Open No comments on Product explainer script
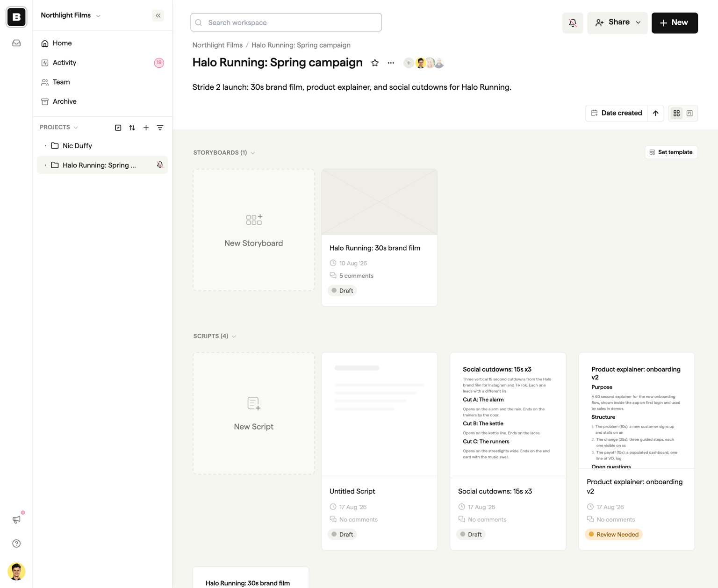The height and width of the screenshot is (588, 718). pyautogui.click(x=611, y=519)
